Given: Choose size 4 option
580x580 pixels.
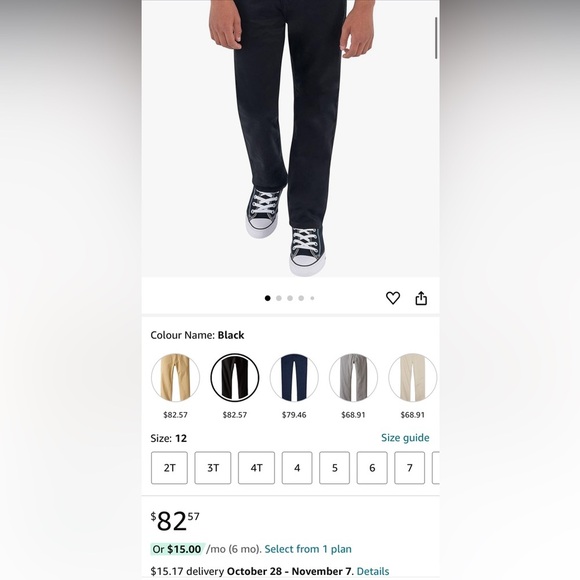Looking at the screenshot, I should tap(297, 468).
